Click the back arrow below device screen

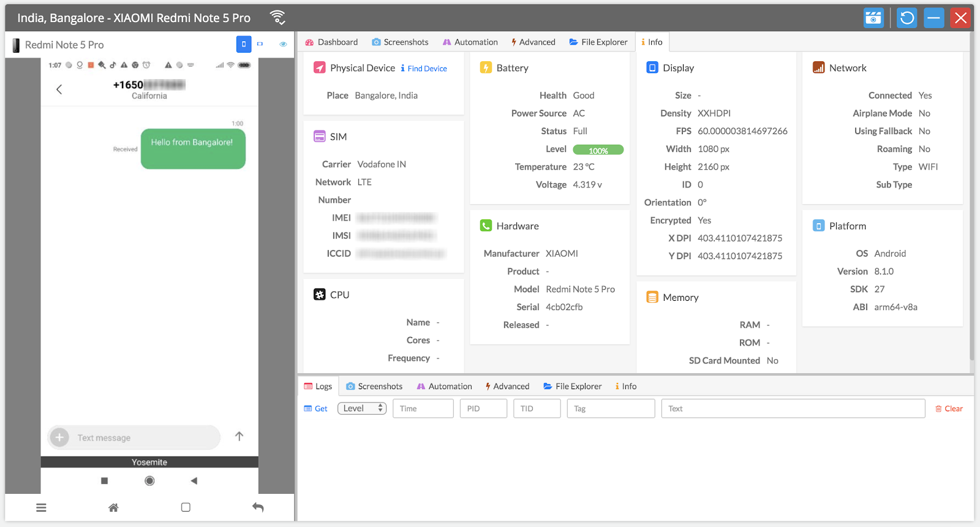pos(258,507)
